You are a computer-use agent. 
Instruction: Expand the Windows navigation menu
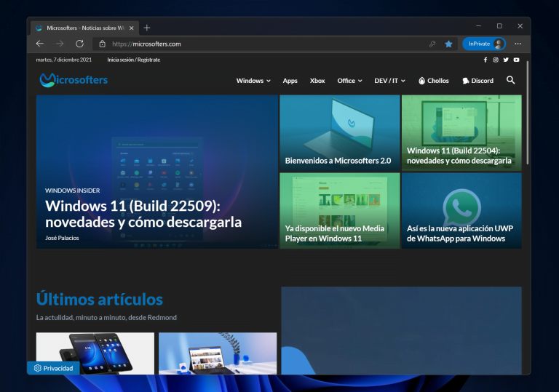[253, 81]
